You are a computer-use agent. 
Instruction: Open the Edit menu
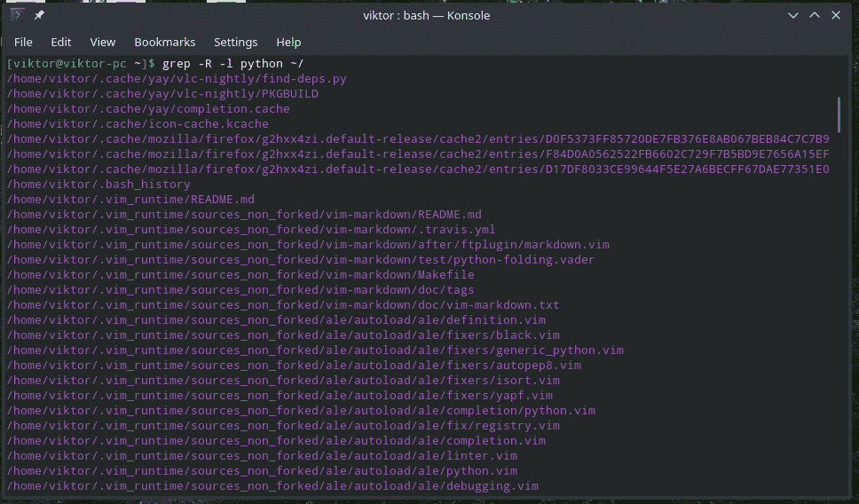pyautogui.click(x=61, y=43)
